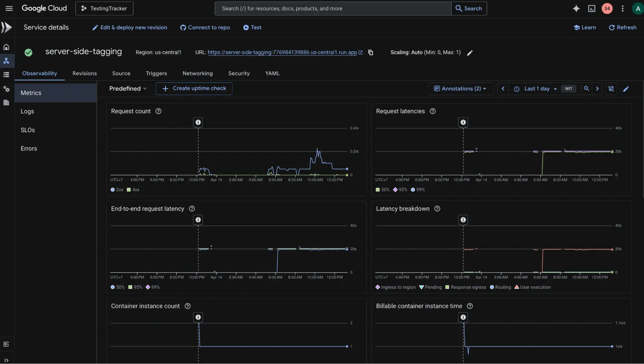This screenshot has width=644, height=364.
Task: Click annotation info marker on Request count chart
Action: (198, 123)
